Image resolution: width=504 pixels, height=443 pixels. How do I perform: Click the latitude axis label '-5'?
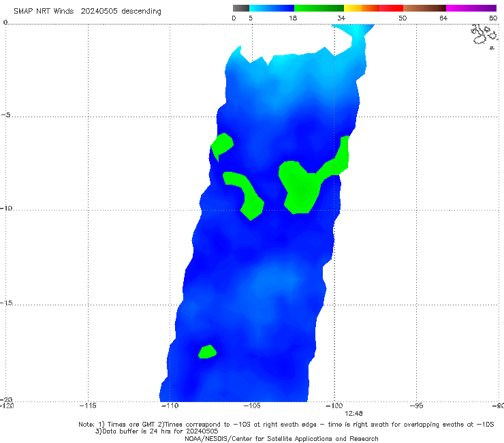pos(6,114)
